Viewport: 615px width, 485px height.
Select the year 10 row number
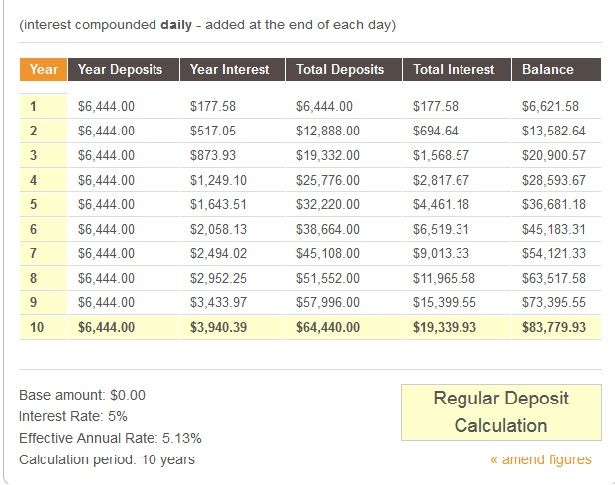tap(37, 327)
